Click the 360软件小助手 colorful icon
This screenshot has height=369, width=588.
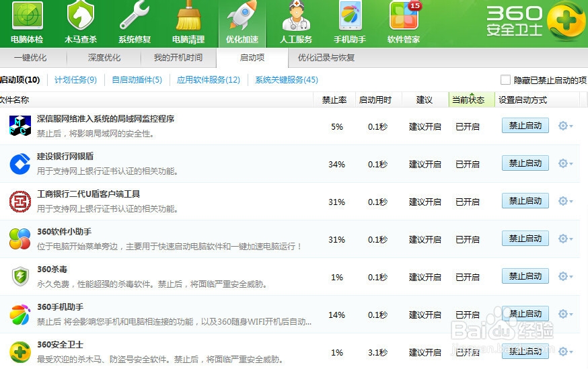[20, 239]
